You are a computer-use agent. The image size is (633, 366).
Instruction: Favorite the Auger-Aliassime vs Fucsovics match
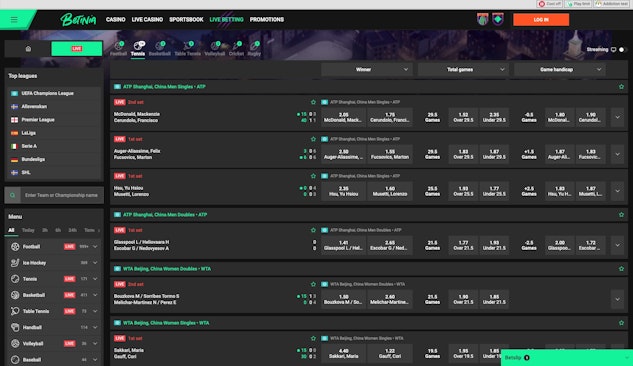[x=313, y=139]
